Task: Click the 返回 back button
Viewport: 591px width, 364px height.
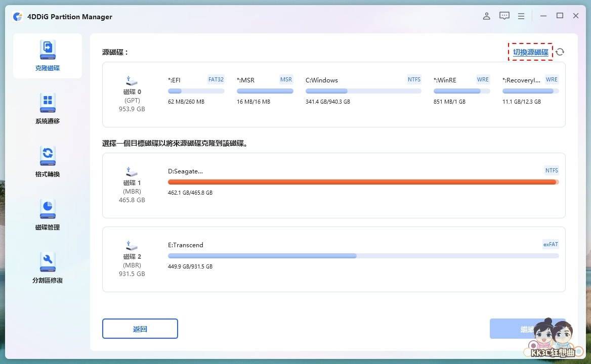Action: [x=140, y=329]
